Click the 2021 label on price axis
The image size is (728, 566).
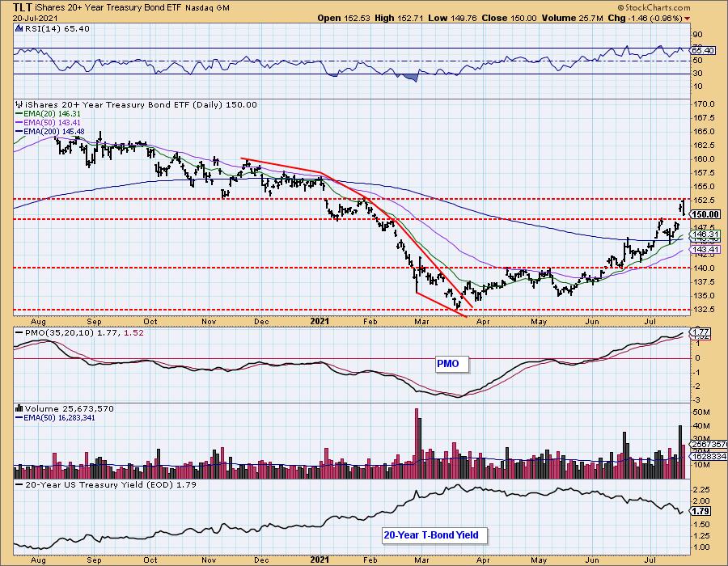coord(319,322)
